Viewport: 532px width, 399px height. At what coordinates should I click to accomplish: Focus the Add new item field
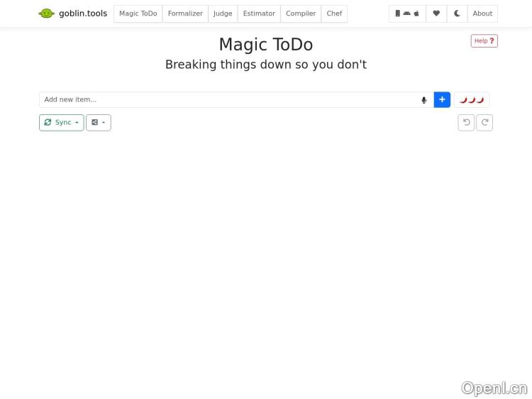(227, 100)
